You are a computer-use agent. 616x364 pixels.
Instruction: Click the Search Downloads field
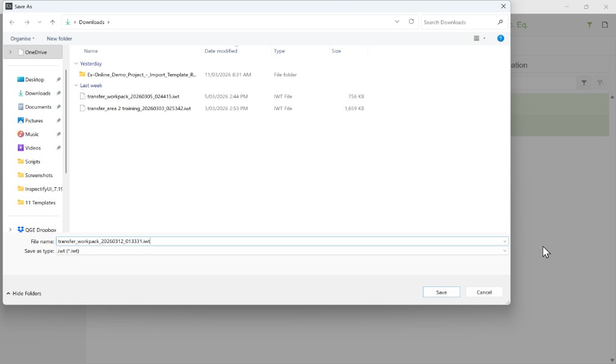tap(458, 22)
